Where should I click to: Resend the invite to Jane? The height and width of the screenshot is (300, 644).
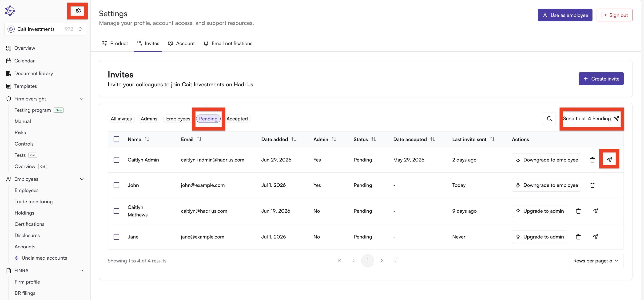pos(595,237)
